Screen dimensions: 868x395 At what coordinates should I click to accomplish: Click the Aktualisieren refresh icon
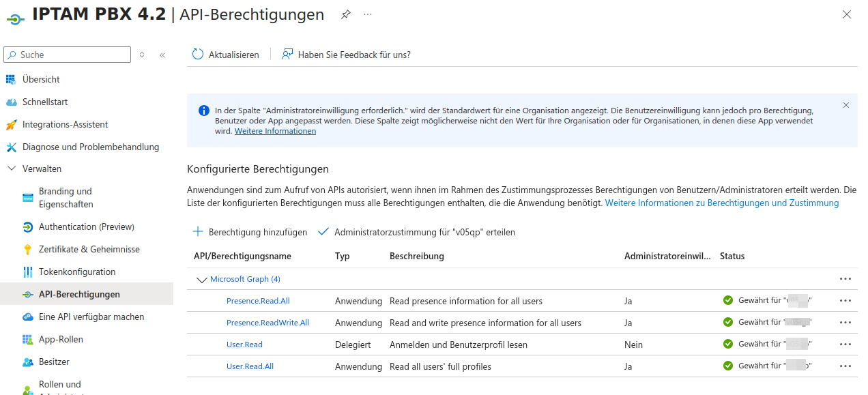(x=198, y=55)
